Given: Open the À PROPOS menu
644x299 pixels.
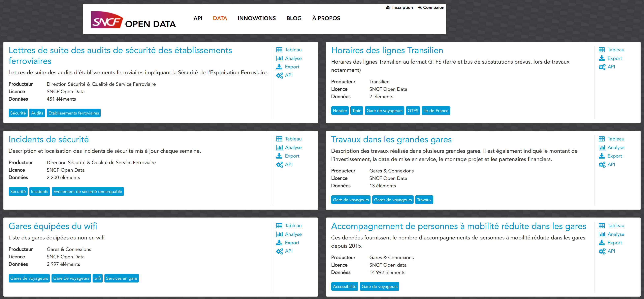Looking at the screenshot, I should (326, 18).
